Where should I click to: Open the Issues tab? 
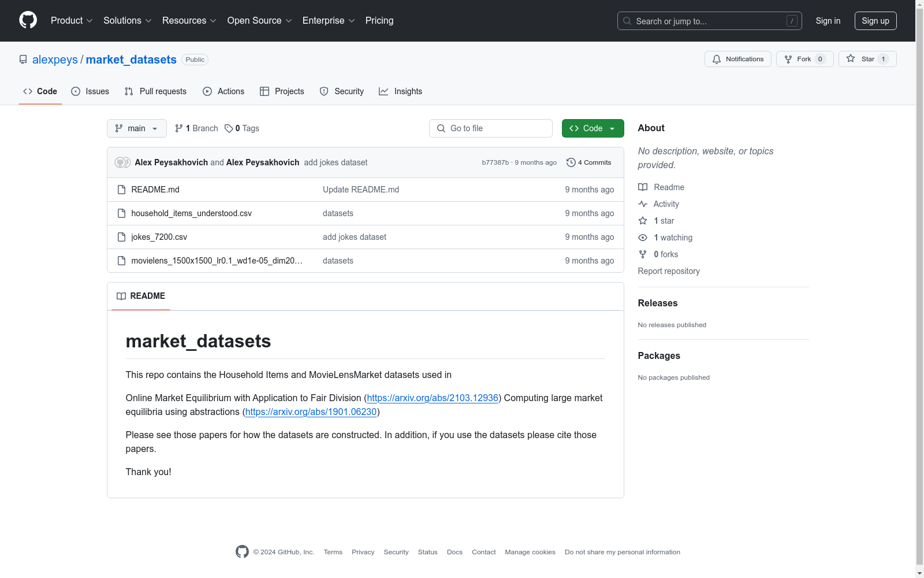90,91
